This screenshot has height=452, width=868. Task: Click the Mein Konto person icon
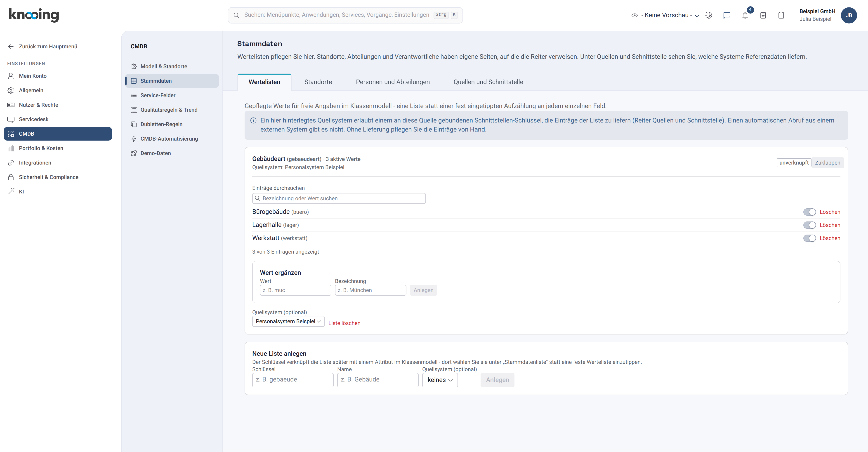[x=11, y=76]
